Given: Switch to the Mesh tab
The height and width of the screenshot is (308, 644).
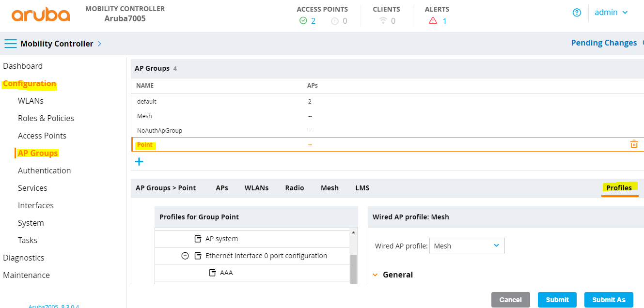Looking at the screenshot, I should pos(330,188).
